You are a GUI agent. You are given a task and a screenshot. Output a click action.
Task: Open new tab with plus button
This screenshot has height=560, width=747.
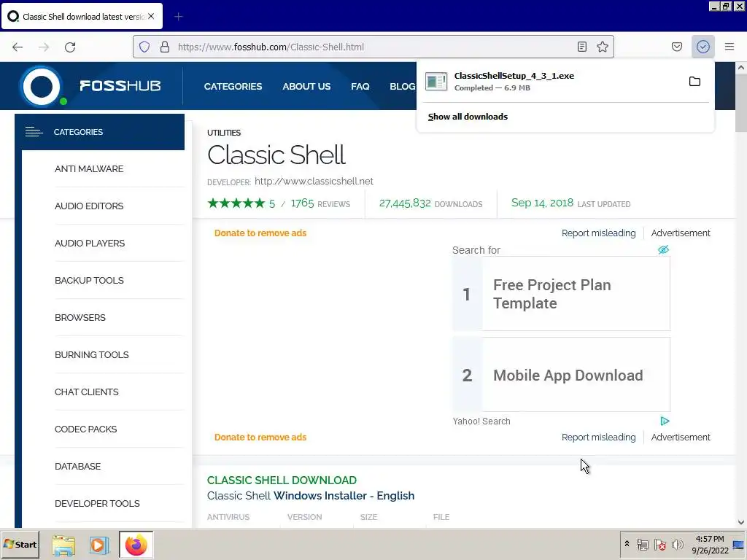click(178, 17)
